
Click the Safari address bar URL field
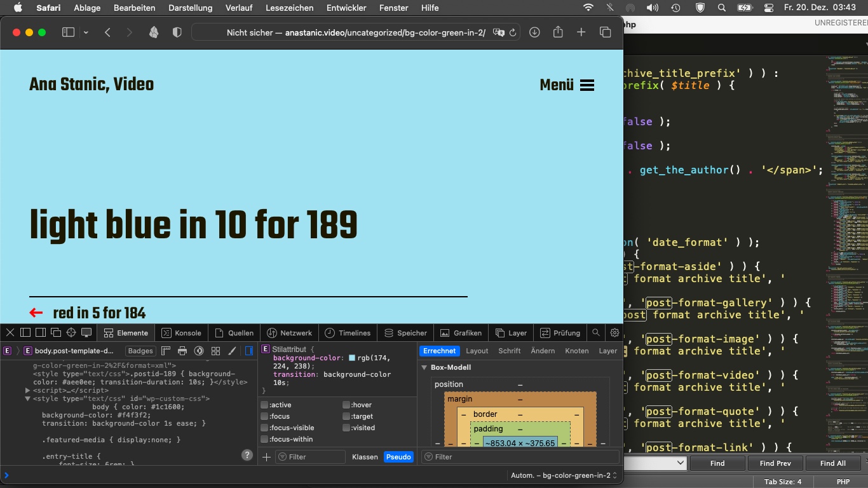click(356, 32)
